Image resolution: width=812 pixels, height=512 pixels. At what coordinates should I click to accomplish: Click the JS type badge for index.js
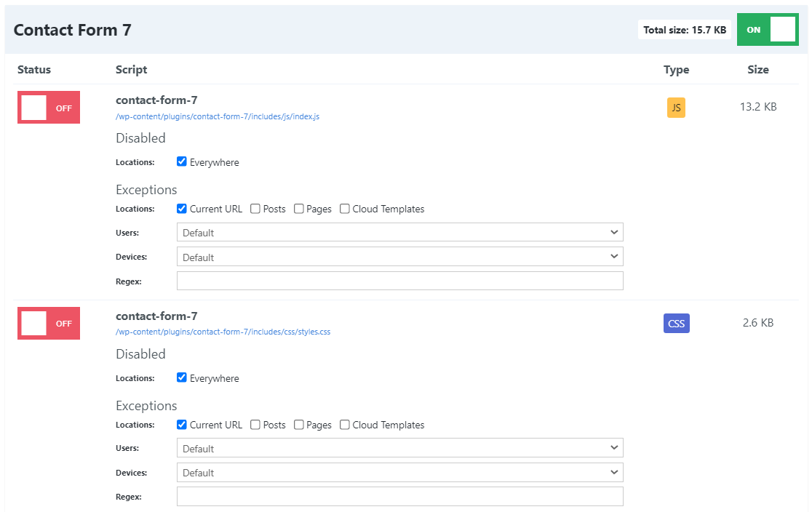(x=676, y=107)
